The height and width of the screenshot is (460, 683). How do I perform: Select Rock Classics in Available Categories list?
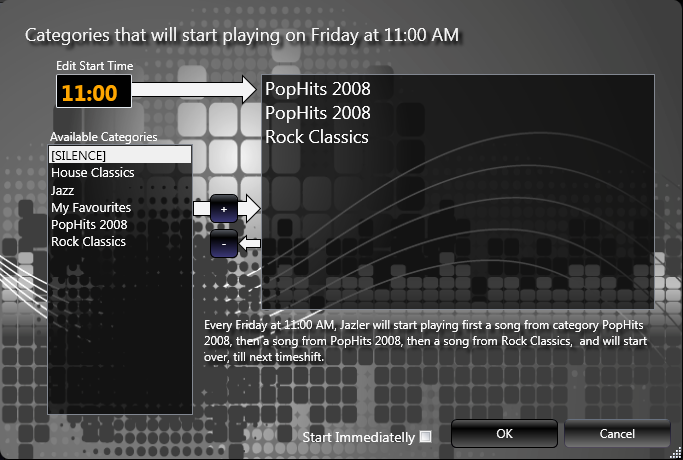89,242
